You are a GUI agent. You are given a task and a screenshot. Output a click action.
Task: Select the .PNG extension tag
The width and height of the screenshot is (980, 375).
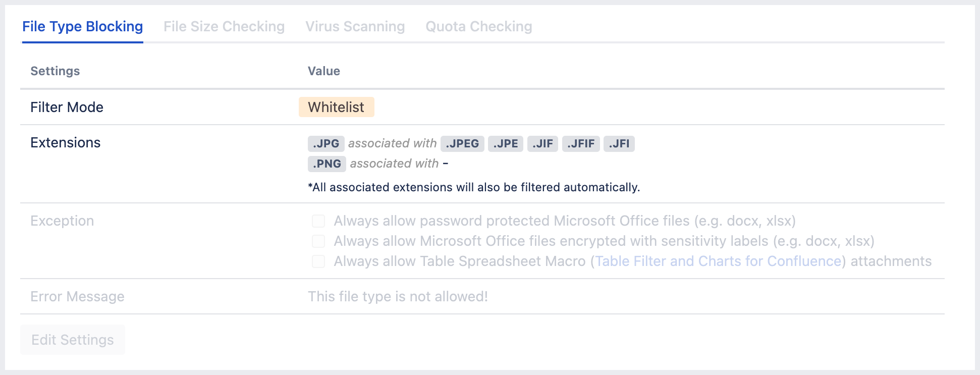tap(326, 164)
